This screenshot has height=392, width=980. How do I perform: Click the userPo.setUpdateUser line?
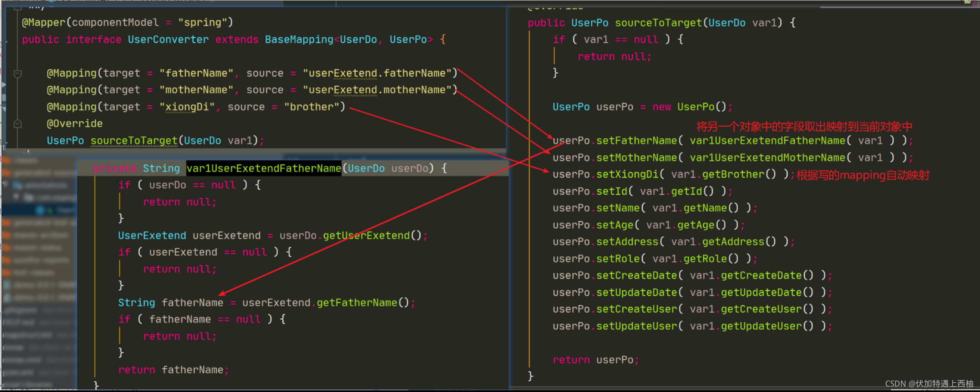click(692, 326)
